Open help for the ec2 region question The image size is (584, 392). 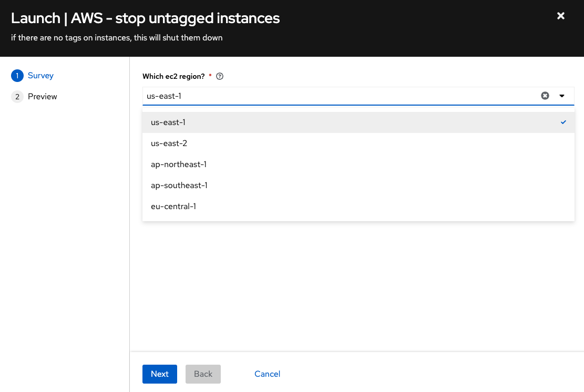pyautogui.click(x=219, y=76)
